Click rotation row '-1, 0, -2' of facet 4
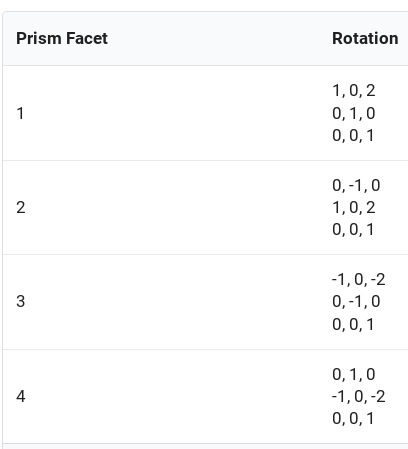This screenshot has height=449, width=408. pos(359,396)
